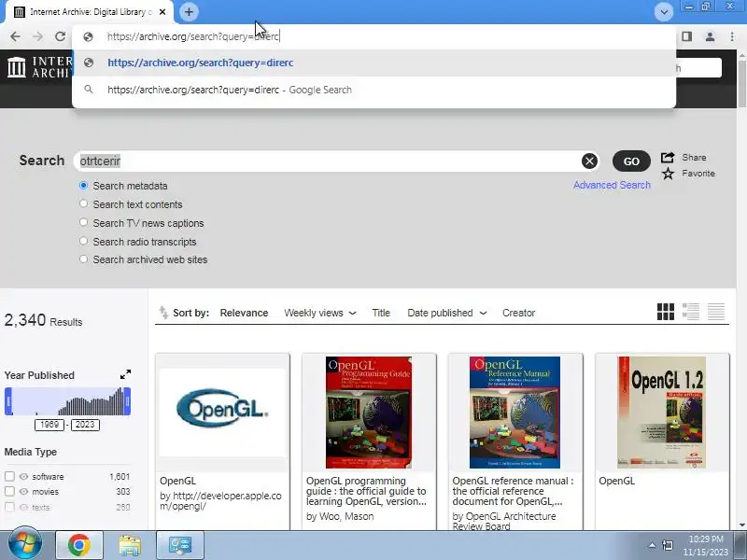747x560 pixels.
Task: Open the OpenGL 1.2 book thumbnail
Action: (x=662, y=413)
